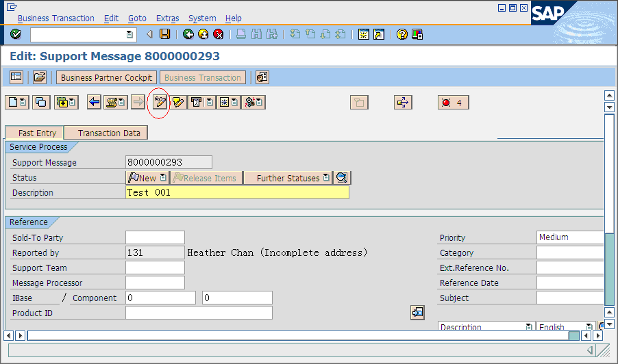Open the Edit menu
The image size is (618, 364).
[x=111, y=18]
